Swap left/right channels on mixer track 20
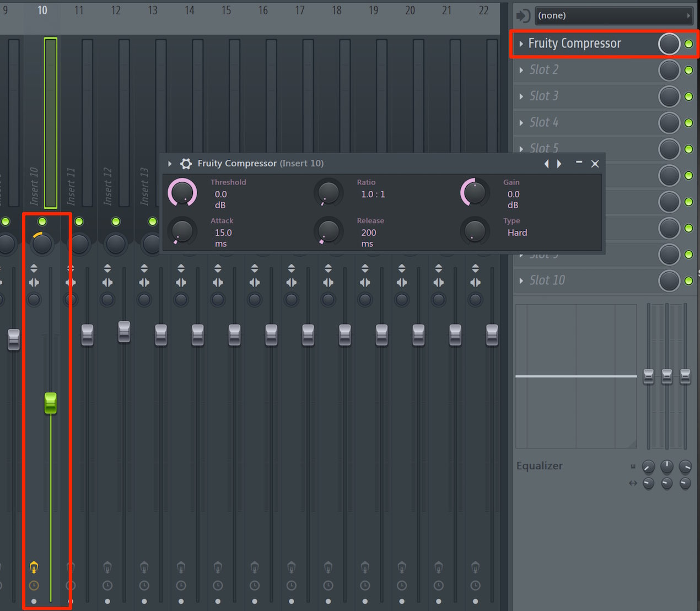 point(402,283)
